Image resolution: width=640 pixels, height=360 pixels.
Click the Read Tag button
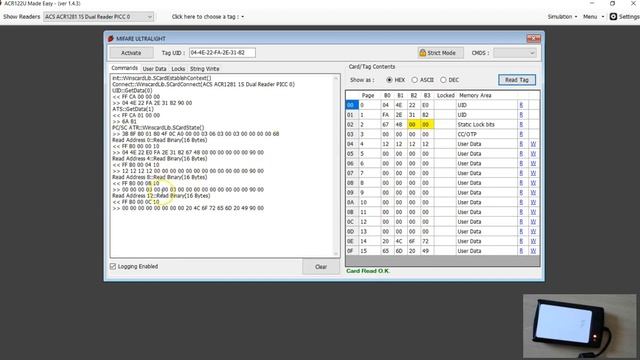coord(517,80)
